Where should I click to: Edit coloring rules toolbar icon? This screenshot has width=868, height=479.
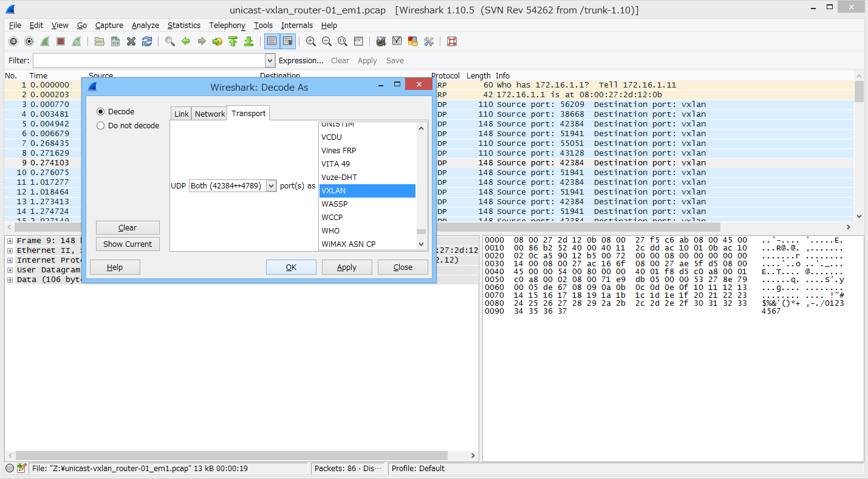coord(413,41)
